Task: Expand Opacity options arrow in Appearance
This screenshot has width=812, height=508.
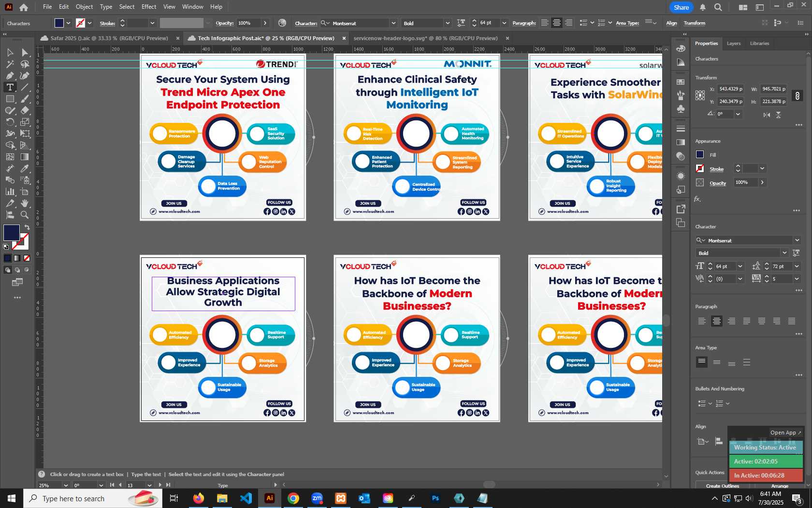Action: pyautogui.click(x=762, y=182)
